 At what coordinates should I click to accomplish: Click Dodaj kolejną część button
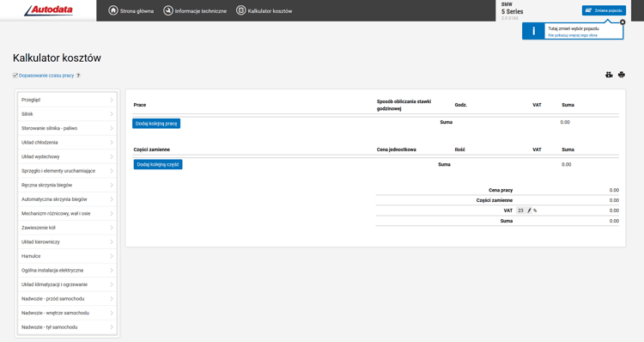tap(158, 164)
